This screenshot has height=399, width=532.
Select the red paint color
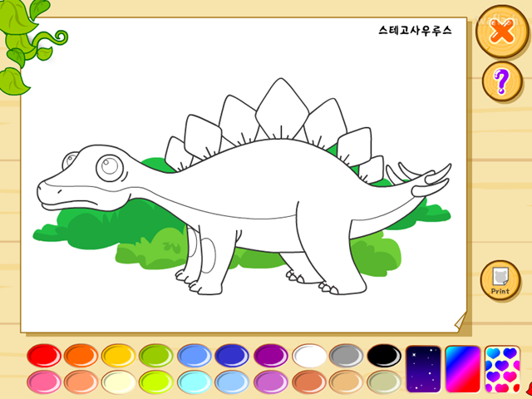[x=44, y=356]
